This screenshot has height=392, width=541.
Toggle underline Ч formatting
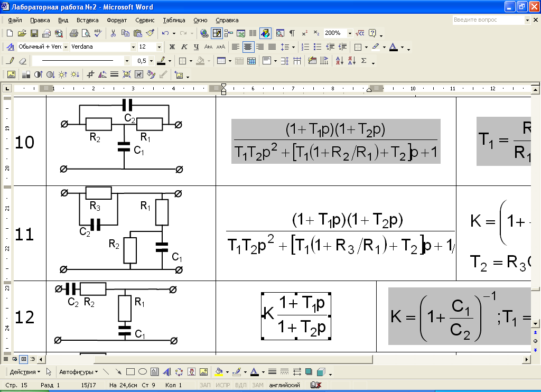(197, 47)
